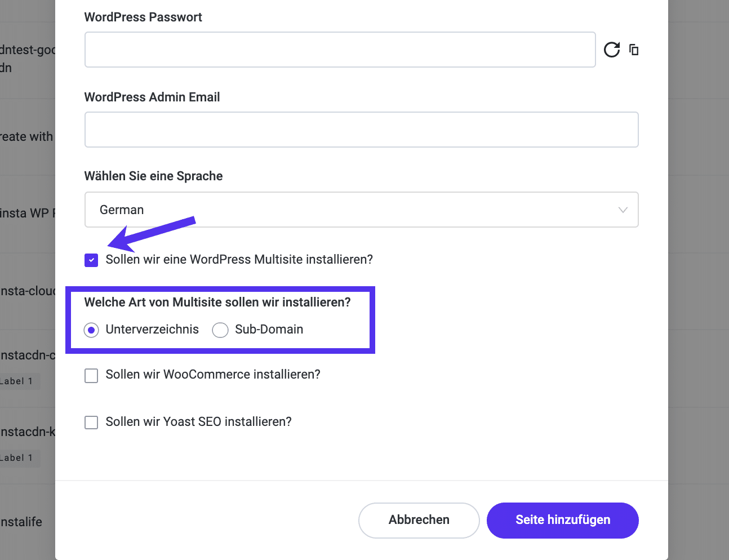Cancel with the Abbrechen button
This screenshot has height=560, width=729.
(x=419, y=520)
